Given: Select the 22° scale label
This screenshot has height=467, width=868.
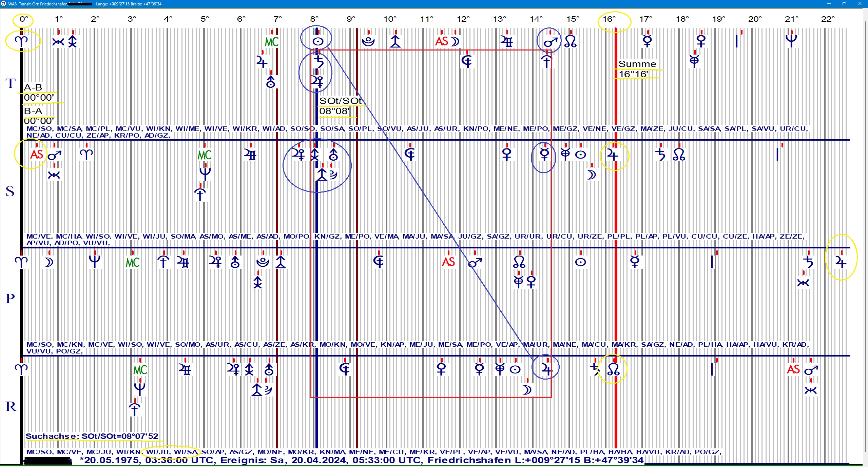Looking at the screenshot, I should pos(828,19).
